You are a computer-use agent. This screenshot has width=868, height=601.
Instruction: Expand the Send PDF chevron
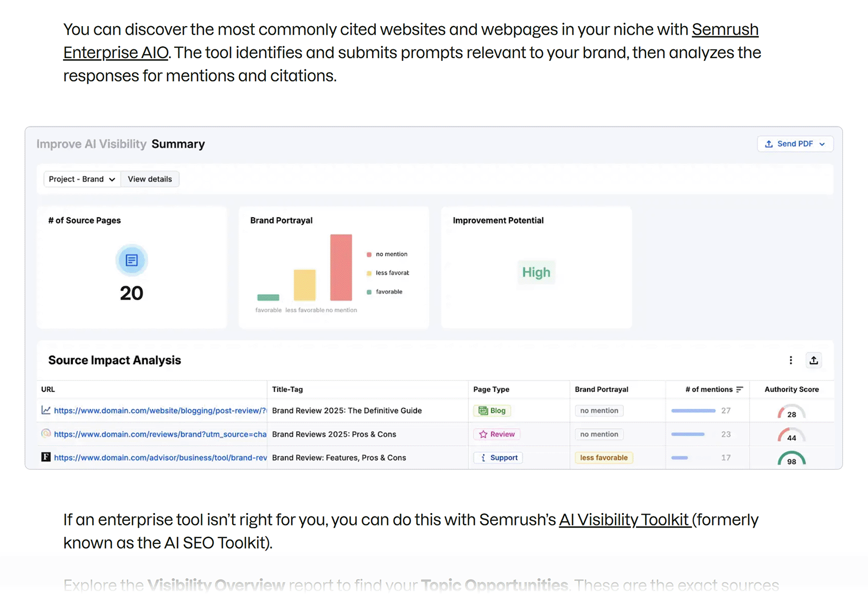click(x=822, y=144)
